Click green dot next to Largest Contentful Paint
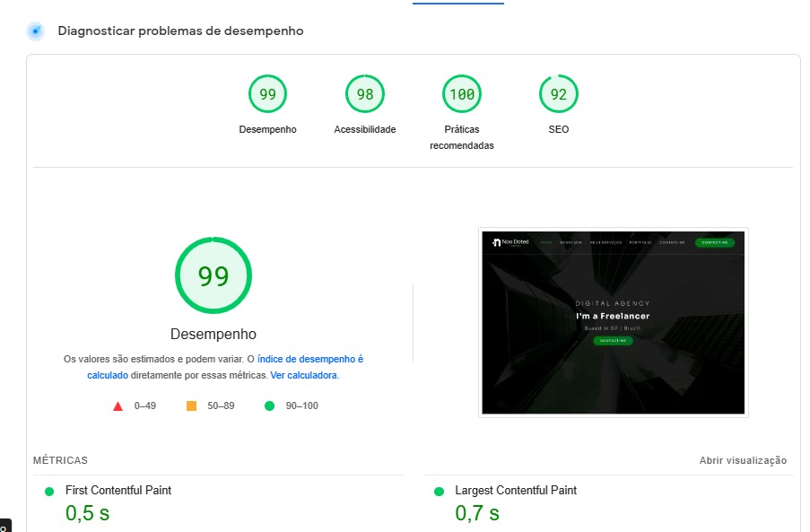 pyautogui.click(x=440, y=492)
